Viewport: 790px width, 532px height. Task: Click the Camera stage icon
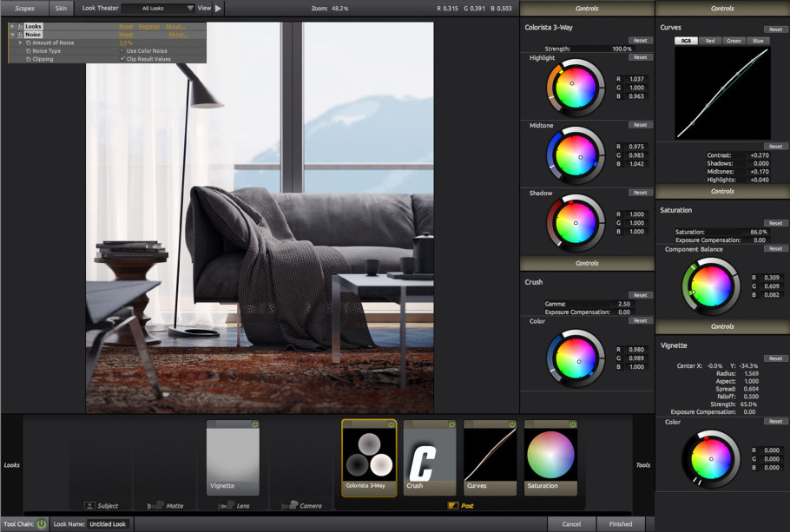[290, 505]
